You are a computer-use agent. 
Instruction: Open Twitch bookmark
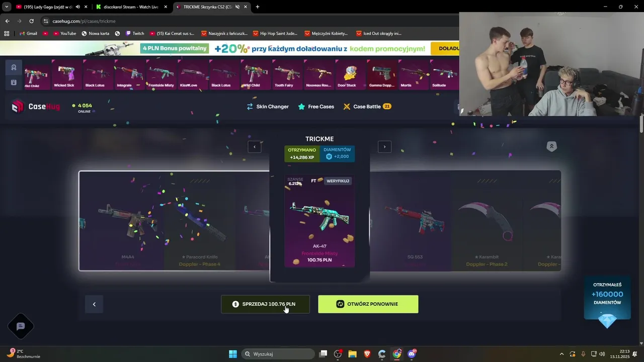point(134,34)
